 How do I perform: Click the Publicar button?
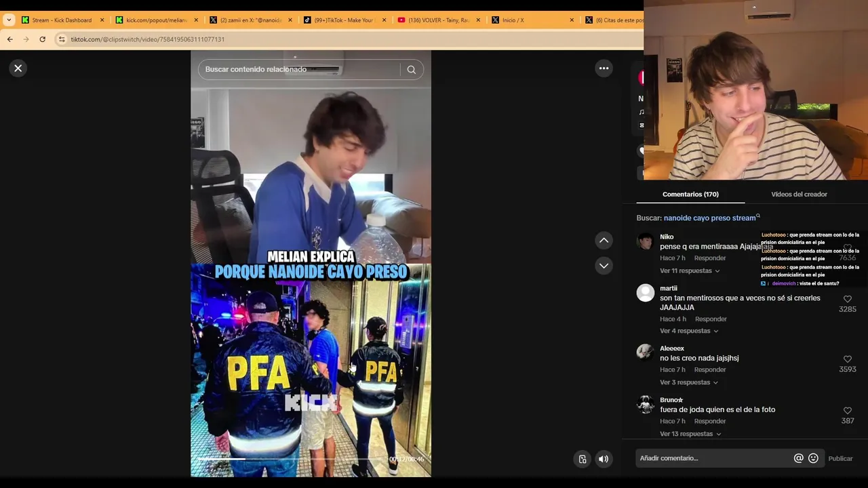(x=840, y=459)
